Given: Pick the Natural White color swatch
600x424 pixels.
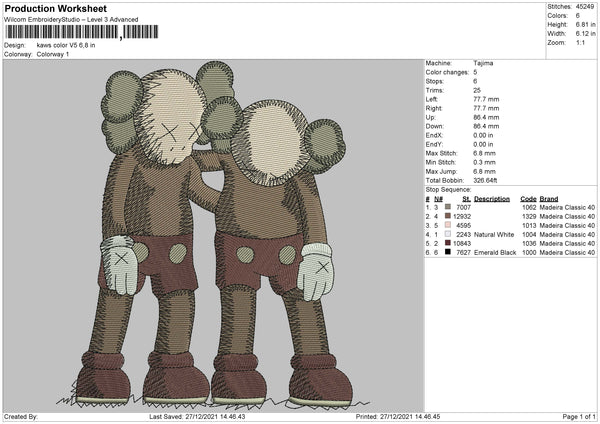Looking at the screenshot, I should pos(448,234).
